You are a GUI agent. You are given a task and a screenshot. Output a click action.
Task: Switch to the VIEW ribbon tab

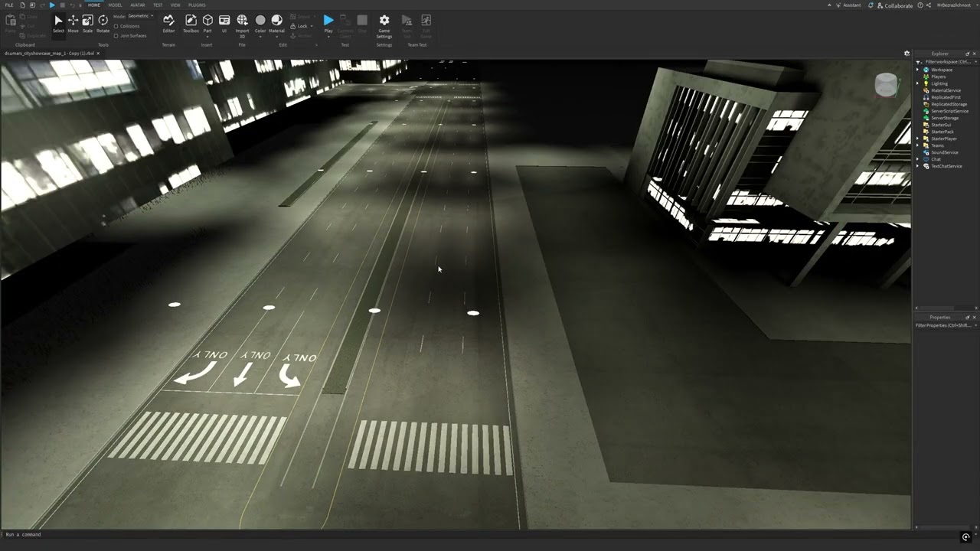click(x=175, y=5)
